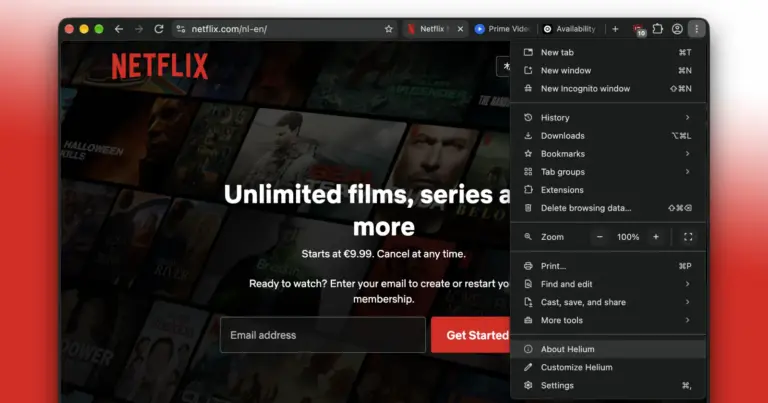Click the New Incognito window icon
This screenshot has width=768, height=403.
click(x=528, y=89)
